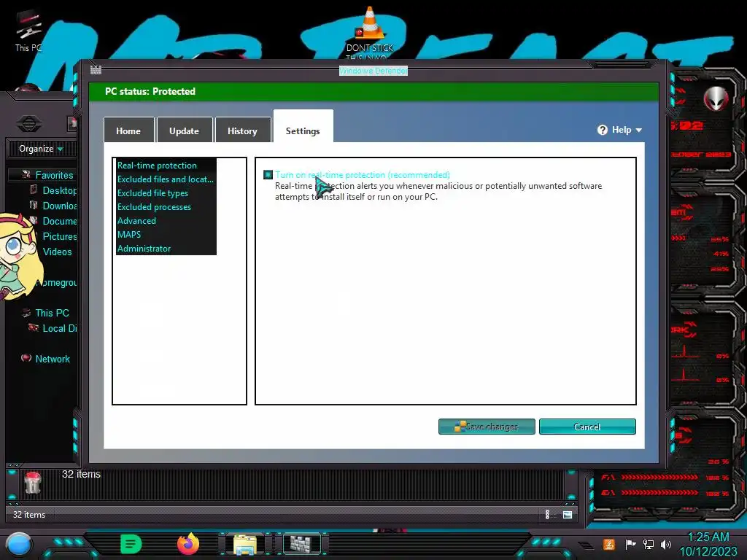Open Local Disk in Explorer sidebar
Viewport: 747px width, 560px height.
59,328
